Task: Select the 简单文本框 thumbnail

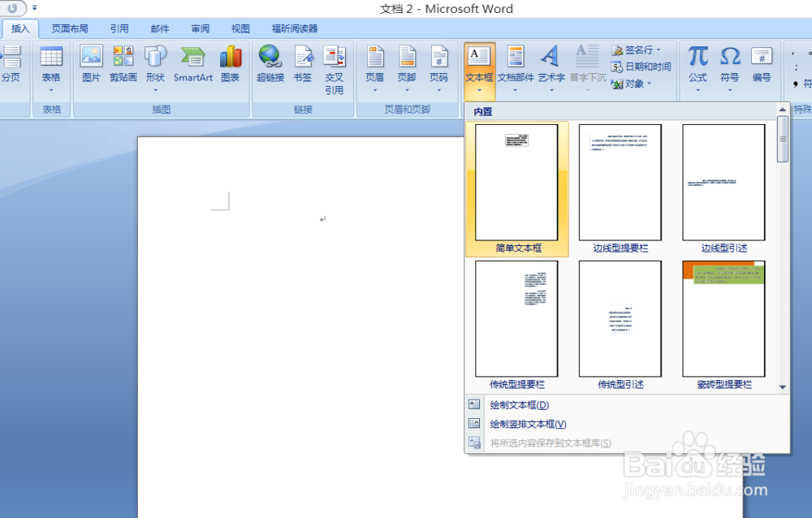Action: click(x=516, y=189)
